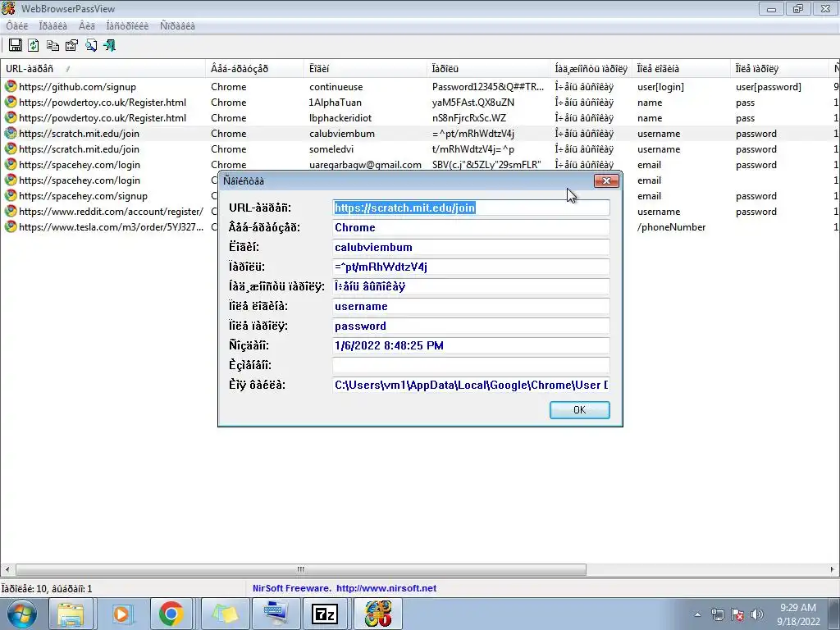Open Windows Explorer from the taskbar
This screenshot has height=630, width=840.
pos(71,614)
